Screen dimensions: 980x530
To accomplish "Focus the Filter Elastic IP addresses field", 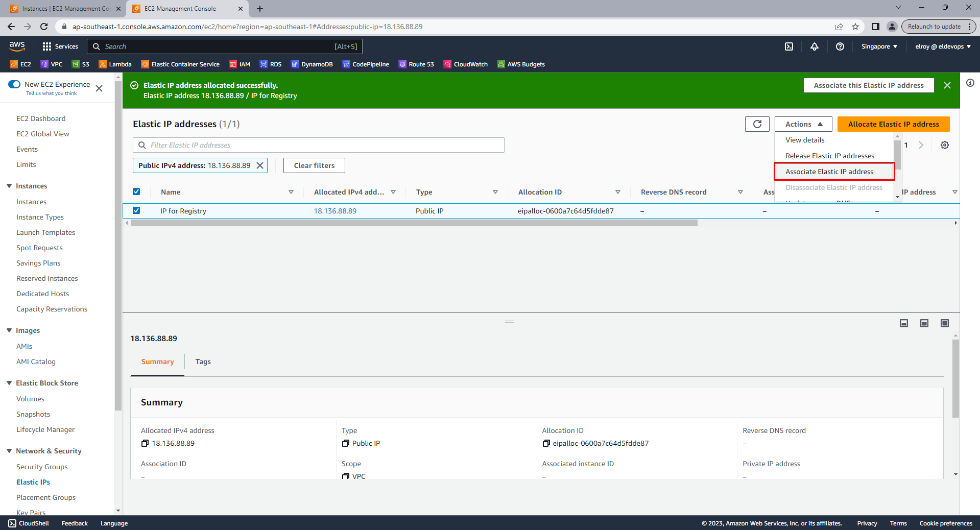I will click(319, 145).
